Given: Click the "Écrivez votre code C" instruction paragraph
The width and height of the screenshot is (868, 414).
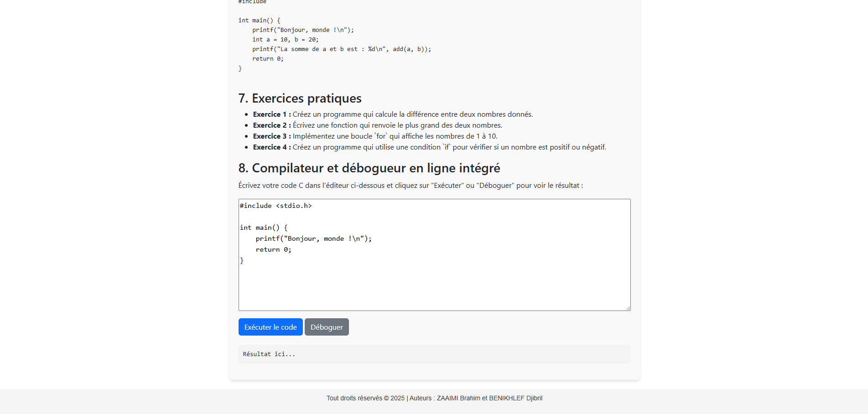Looking at the screenshot, I should point(411,186).
